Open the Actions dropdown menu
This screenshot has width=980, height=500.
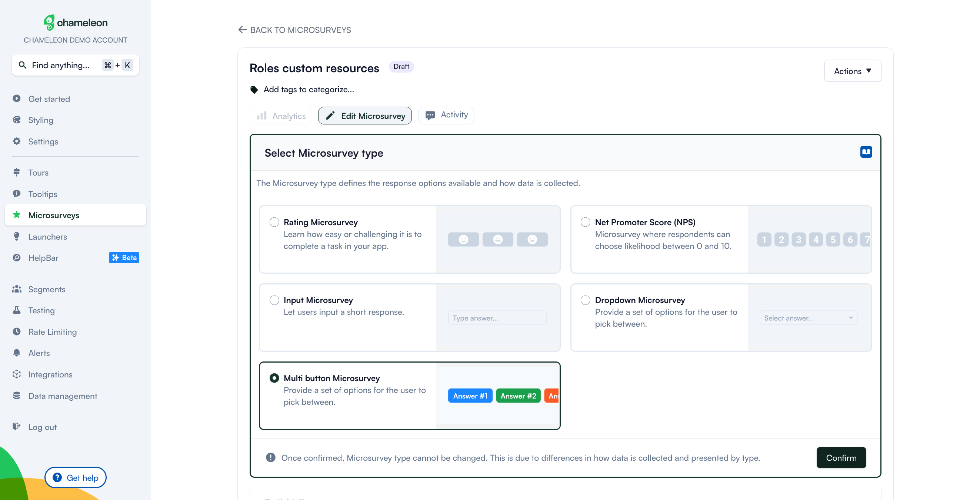click(x=852, y=71)
